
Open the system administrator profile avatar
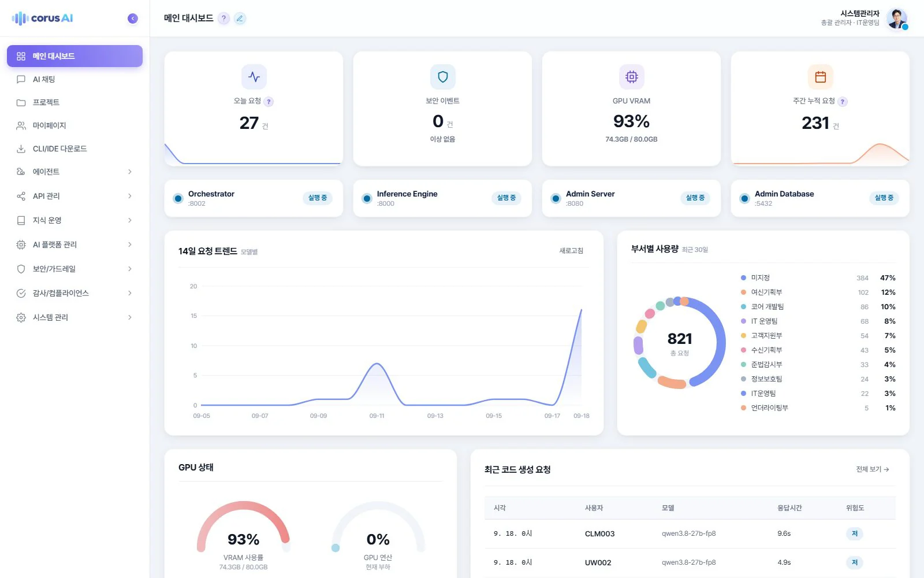(x=897, y=18)
